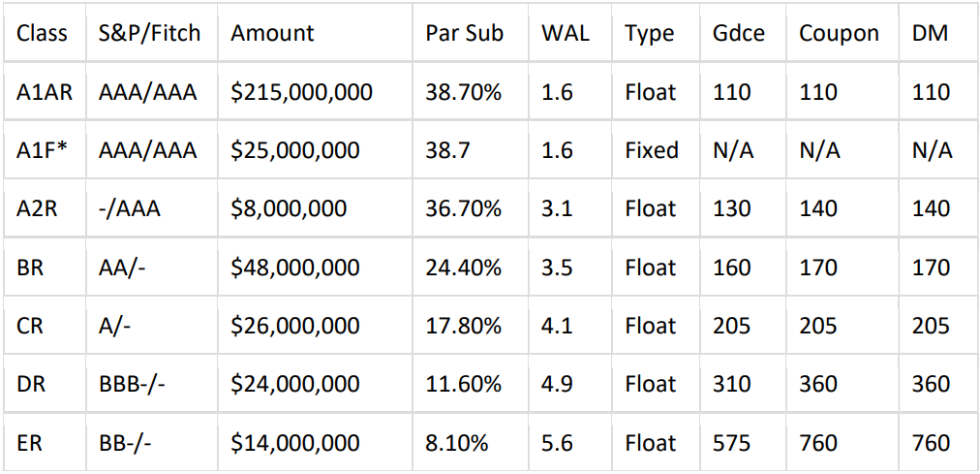The image size is (980, 474).
Task: Select the DM column header
Action: [930, 33]
